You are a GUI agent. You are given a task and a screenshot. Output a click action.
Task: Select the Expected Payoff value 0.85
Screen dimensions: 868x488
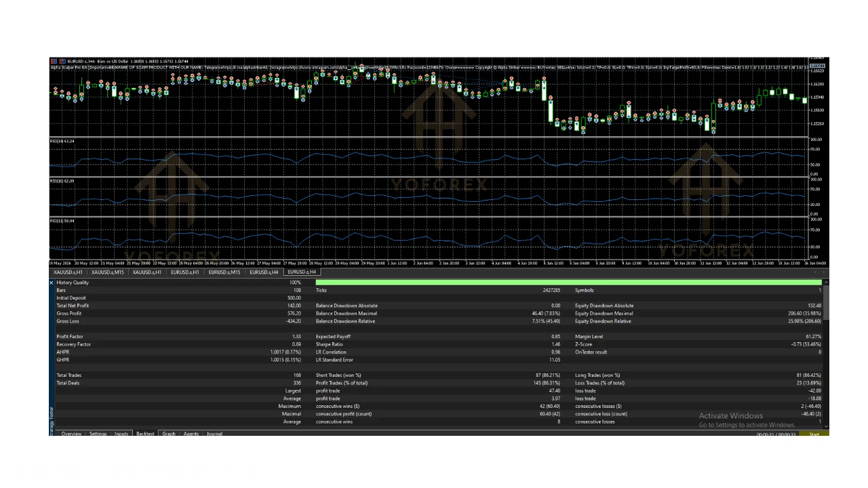(x=555, y=337)
